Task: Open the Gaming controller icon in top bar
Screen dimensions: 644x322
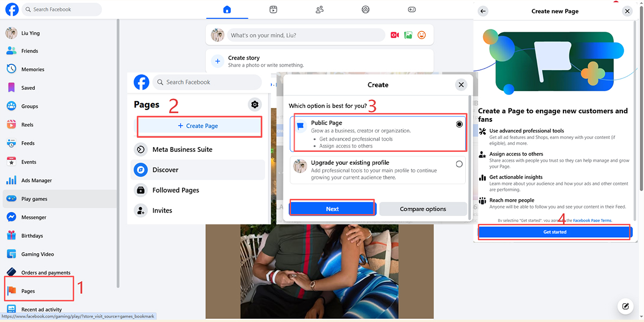Action: coord(412,9)
